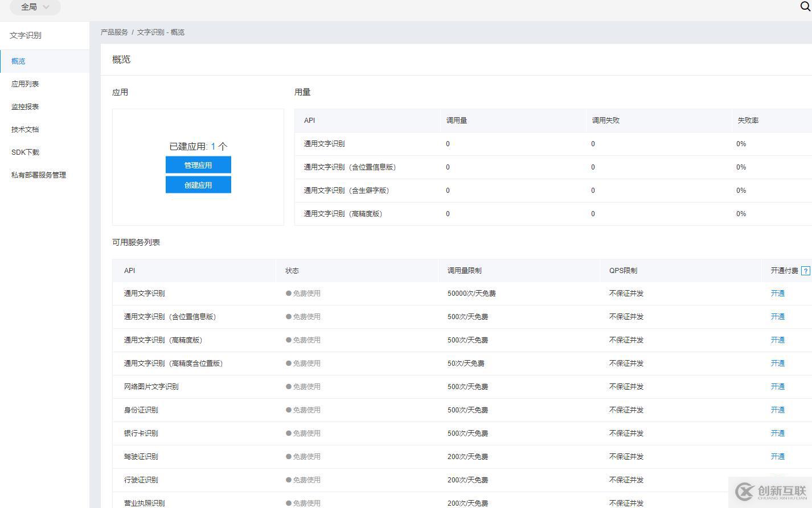Select 概览 in the sidebar
The image size is (812, 508).
click(x=18, y=61)
